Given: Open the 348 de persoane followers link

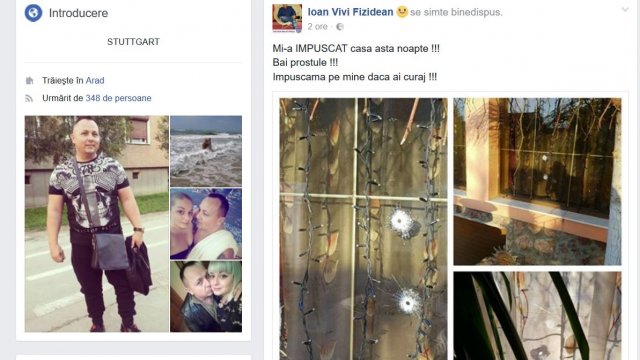Looking at the screenshot, I should (x=118, y=98).
